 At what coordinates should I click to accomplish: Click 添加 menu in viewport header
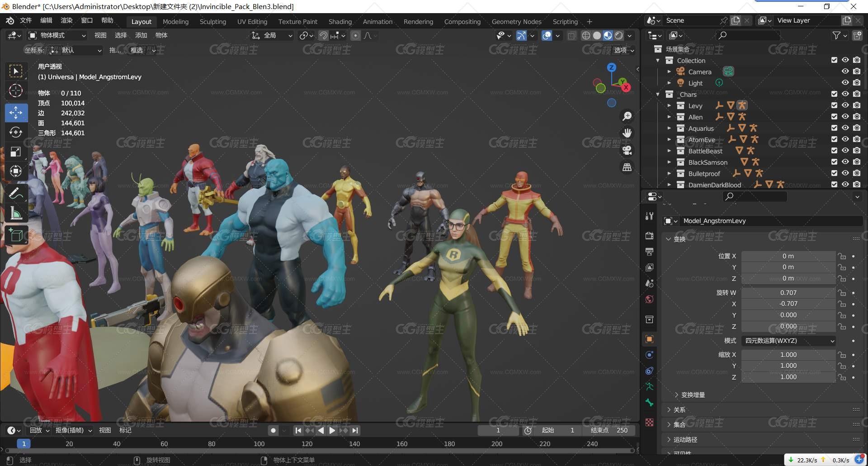pos(141,35)
